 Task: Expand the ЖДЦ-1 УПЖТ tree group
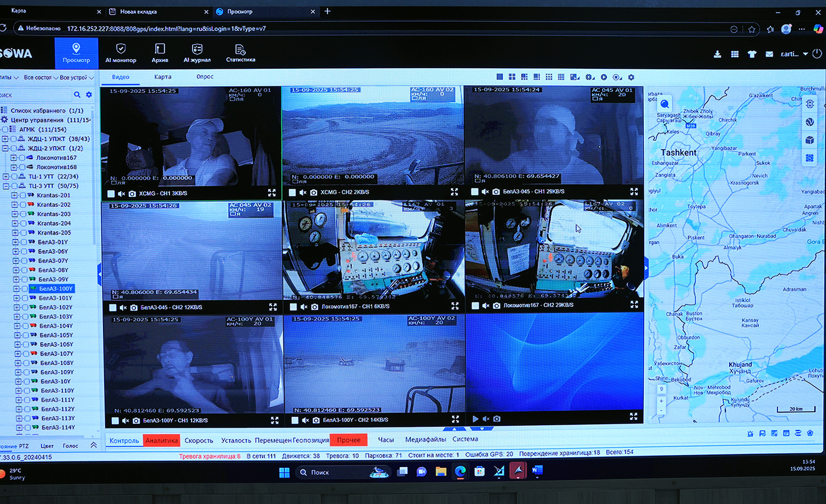pyautogui.click(x=5, y=139)
